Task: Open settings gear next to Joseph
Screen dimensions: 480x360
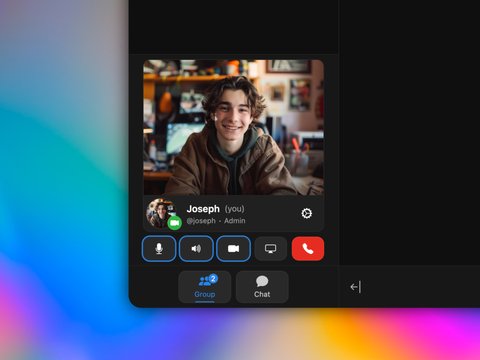Action: pyautogui.click(x=307, y=213)
